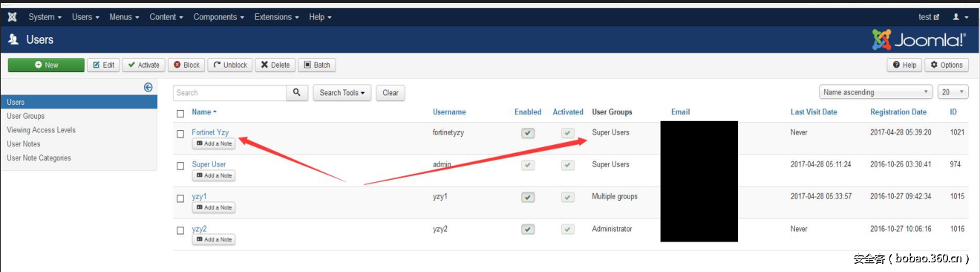Select the Super User row checkbox
The height and width of the screenshot is (272, 980).
click(x=180, y=166)
